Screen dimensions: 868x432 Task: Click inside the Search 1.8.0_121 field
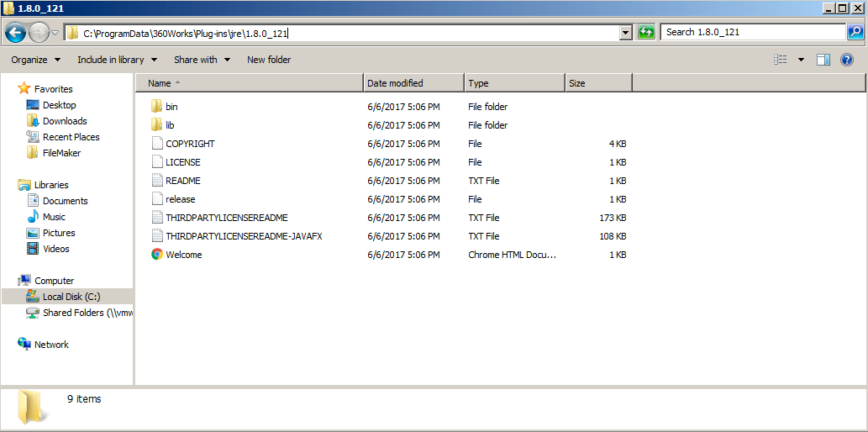tap(753, 32)
